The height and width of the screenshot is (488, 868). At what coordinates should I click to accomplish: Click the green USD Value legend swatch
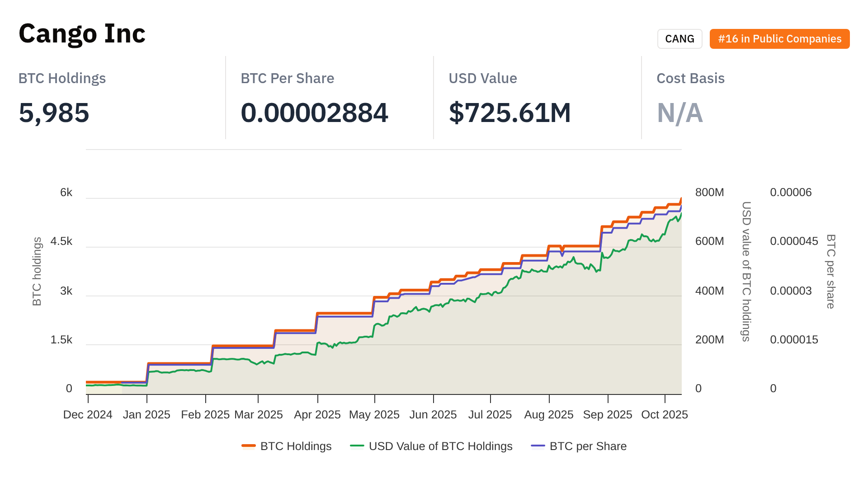[x=357, y=446]
